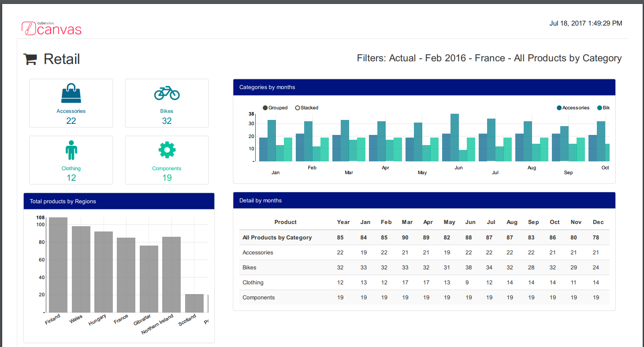The height and width of the screenshot is (347, 644).
Task: Click the Product column header
Action: (x=285, y=222)
